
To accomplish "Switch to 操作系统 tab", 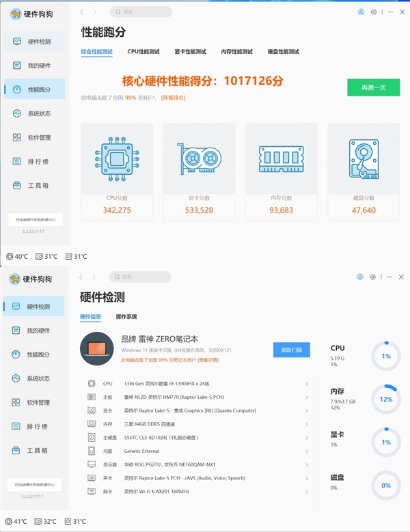I will click(x=126, y=317).
